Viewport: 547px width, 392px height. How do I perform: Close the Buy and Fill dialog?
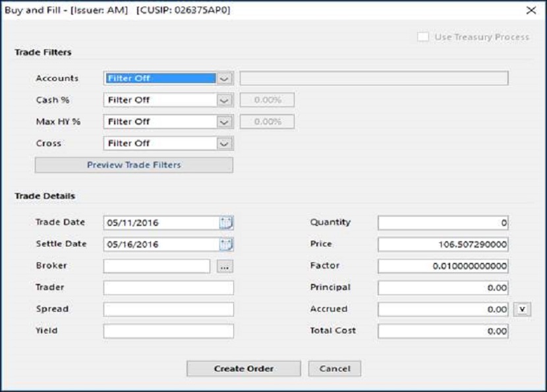(531, 11)
